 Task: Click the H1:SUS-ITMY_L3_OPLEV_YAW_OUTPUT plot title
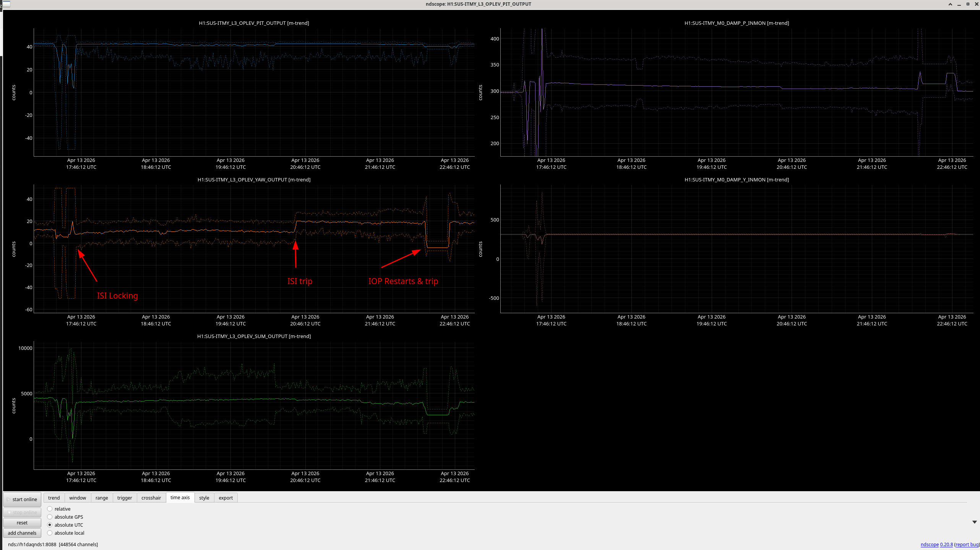pyautogui.click(x=254, y=180)
